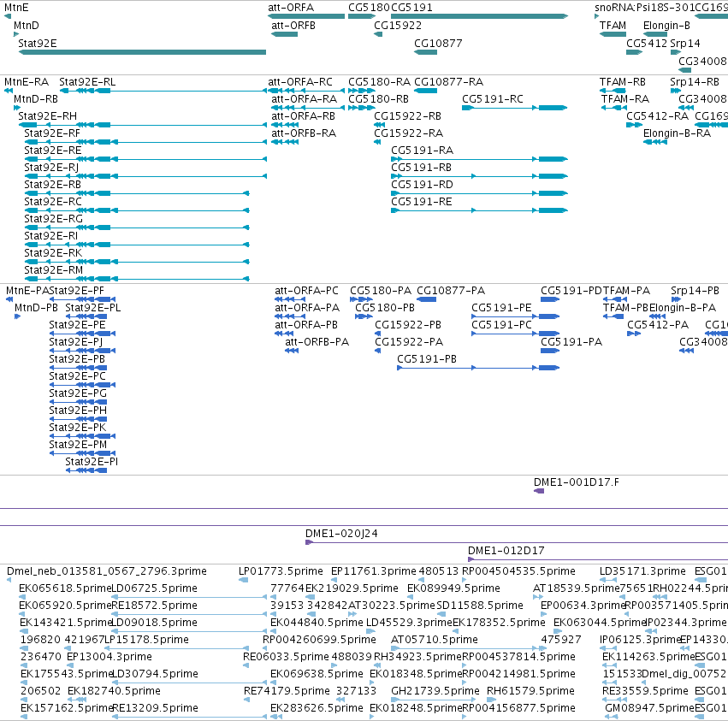Screen dimensions: 728x721
Task: Open the Srp14 gene label
Action: (x=685, y=43)
